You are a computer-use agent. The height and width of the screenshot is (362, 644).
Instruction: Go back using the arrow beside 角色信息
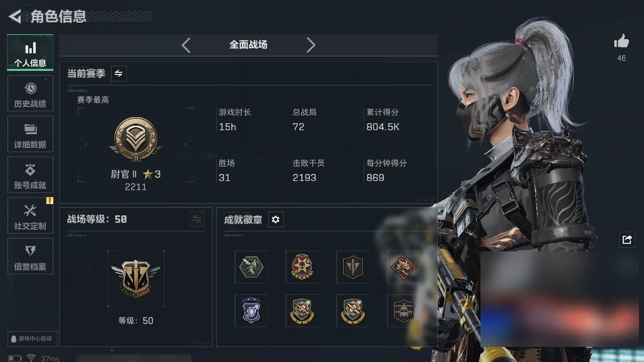point(15,17)
